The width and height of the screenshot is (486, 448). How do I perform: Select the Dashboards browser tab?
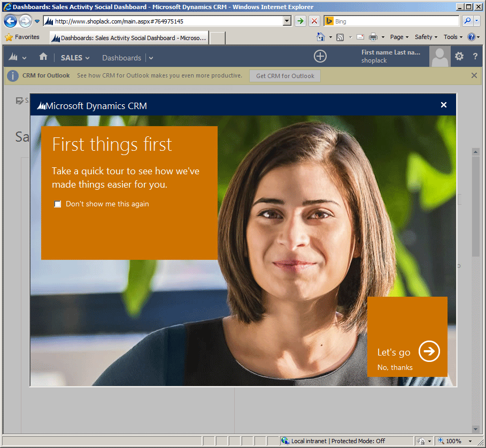point(129,38)
